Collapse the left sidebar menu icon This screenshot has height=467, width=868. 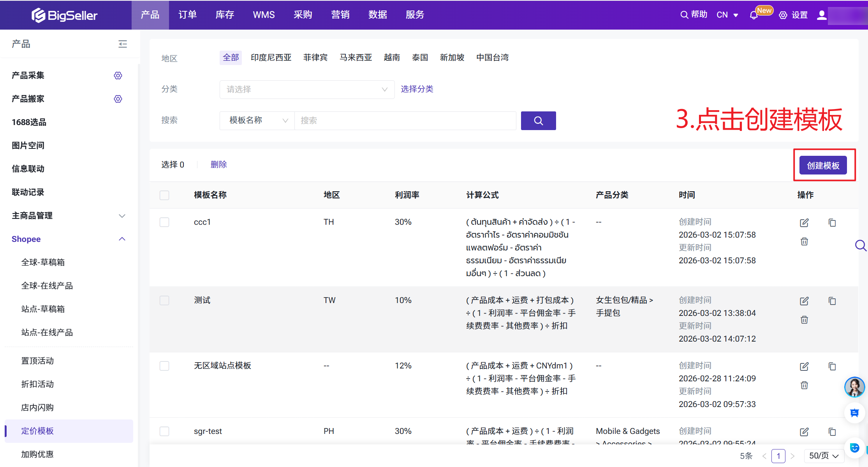(123, 44)
